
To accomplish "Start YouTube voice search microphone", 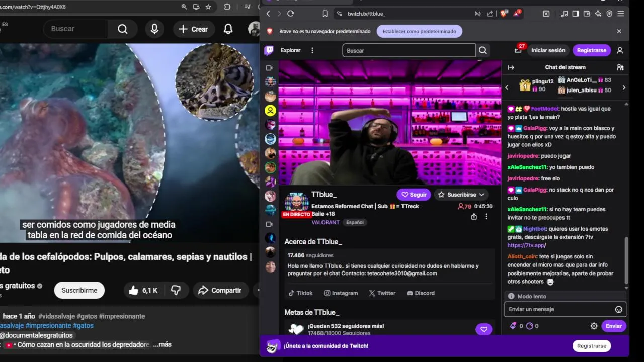I will pos(154,29).
